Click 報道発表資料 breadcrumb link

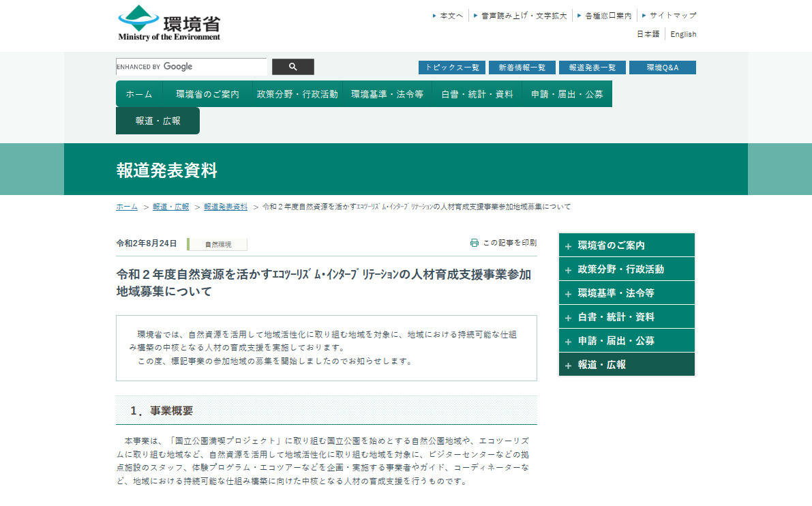tap(226, 207)
